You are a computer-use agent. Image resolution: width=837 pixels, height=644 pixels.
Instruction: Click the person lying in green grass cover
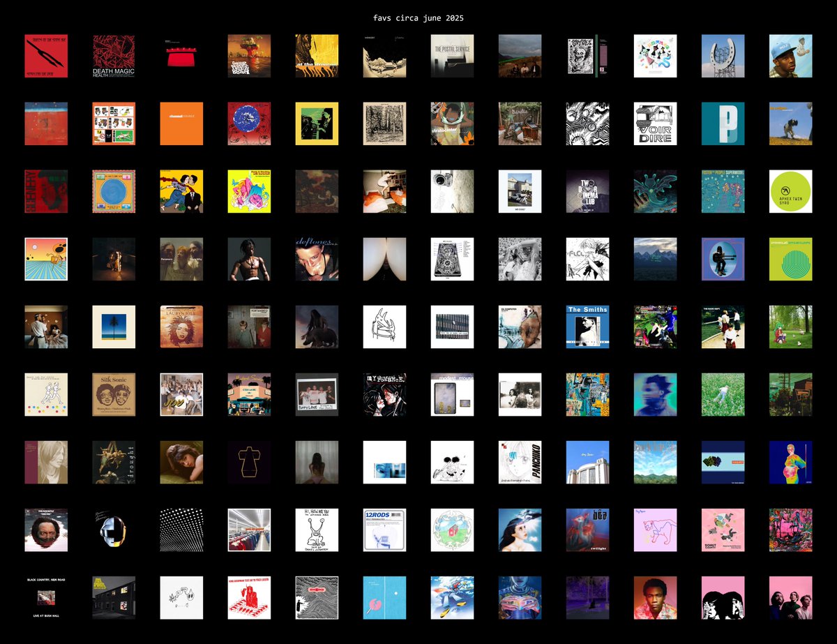click(723, 394)
